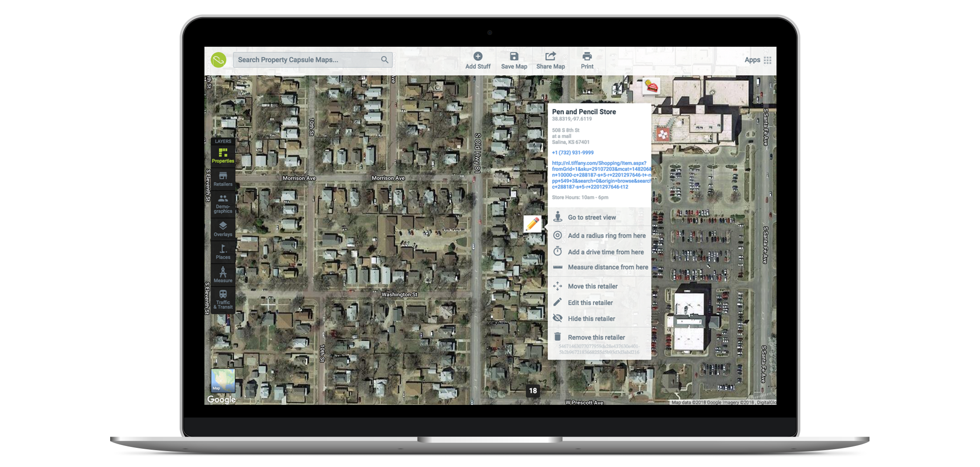Click the store phone number link
Viewport: 980px width, 467px height.
pyautogui.click(x=573, y=153)
